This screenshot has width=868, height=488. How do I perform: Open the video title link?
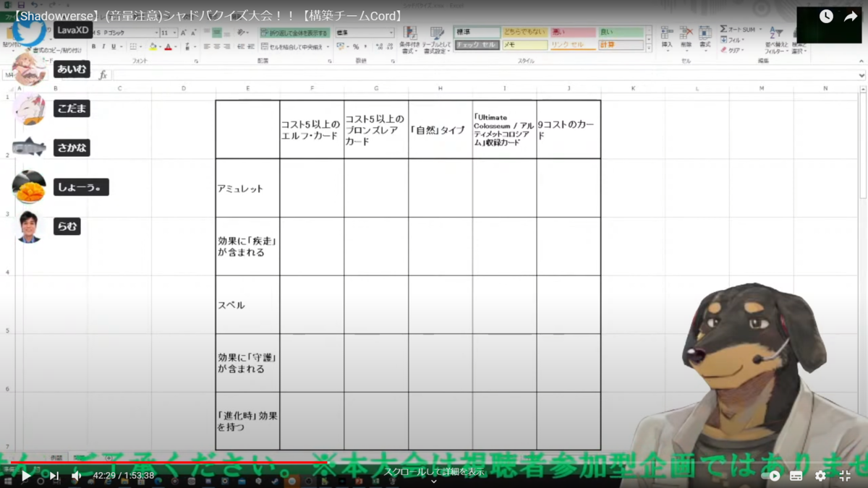point(207,15)
